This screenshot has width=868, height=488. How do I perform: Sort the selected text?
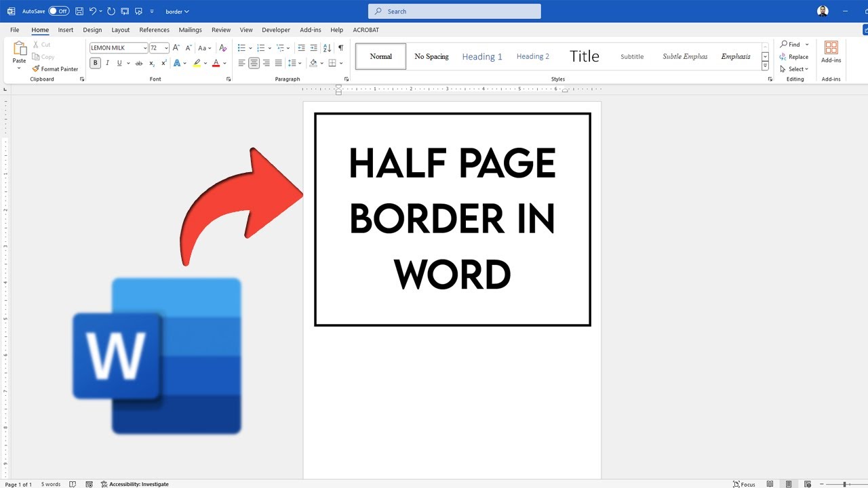[327, 48]
